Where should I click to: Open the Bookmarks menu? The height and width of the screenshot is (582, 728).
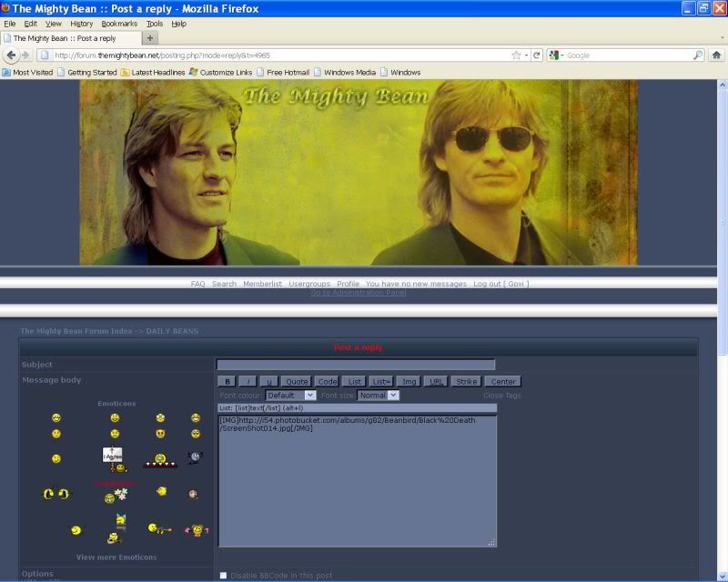click(x=119, y=24)
